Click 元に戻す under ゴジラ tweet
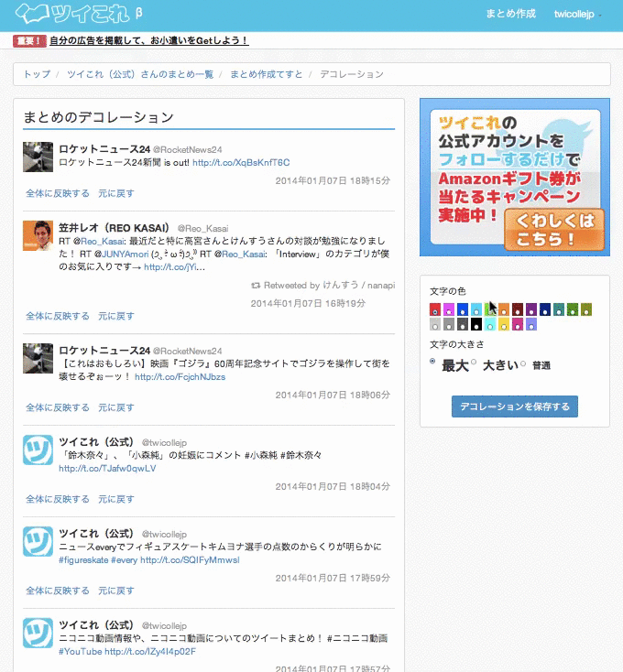 click(116, 407)
